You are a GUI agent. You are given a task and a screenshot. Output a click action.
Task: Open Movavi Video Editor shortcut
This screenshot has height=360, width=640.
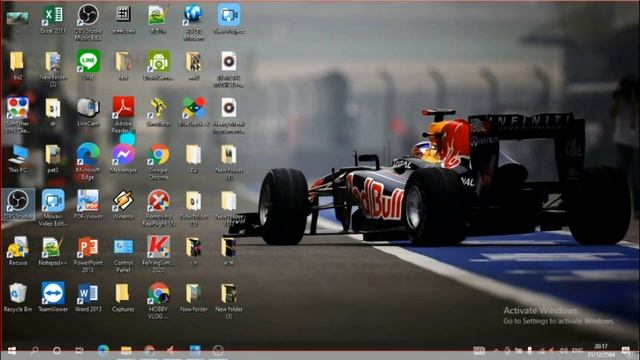coord(53,208)
